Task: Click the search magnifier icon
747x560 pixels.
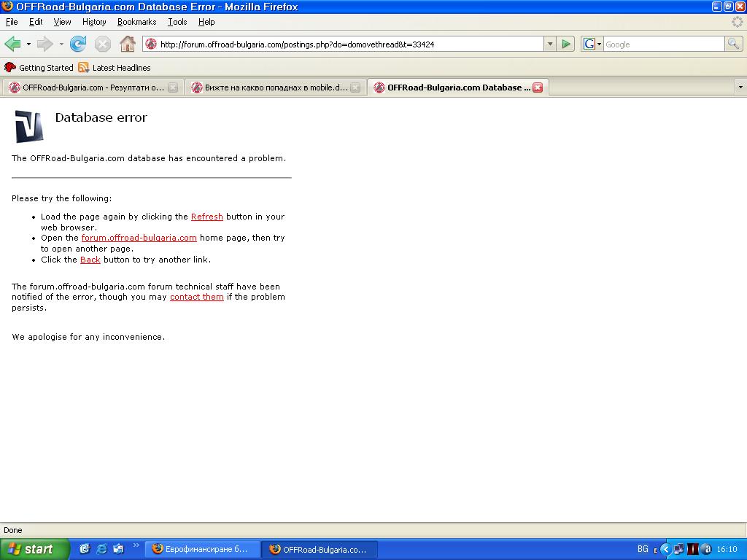Action: (734, 44)
